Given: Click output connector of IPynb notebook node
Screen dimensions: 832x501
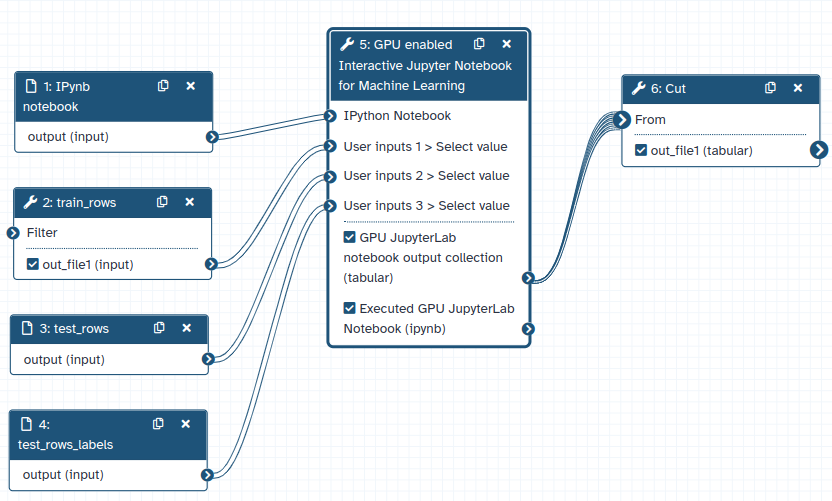Looking at the screenshot, I should (212, 137).
